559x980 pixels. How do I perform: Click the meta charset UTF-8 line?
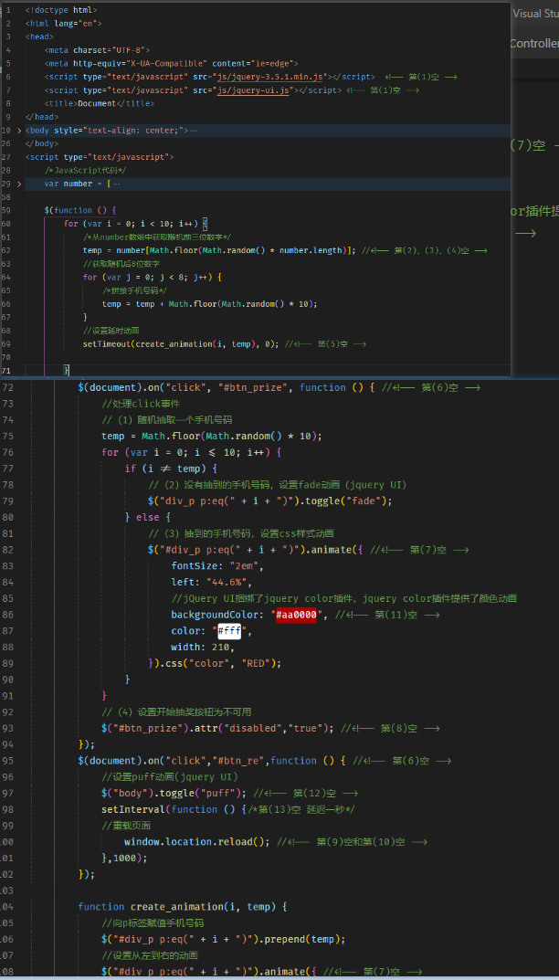click(98, 50)
